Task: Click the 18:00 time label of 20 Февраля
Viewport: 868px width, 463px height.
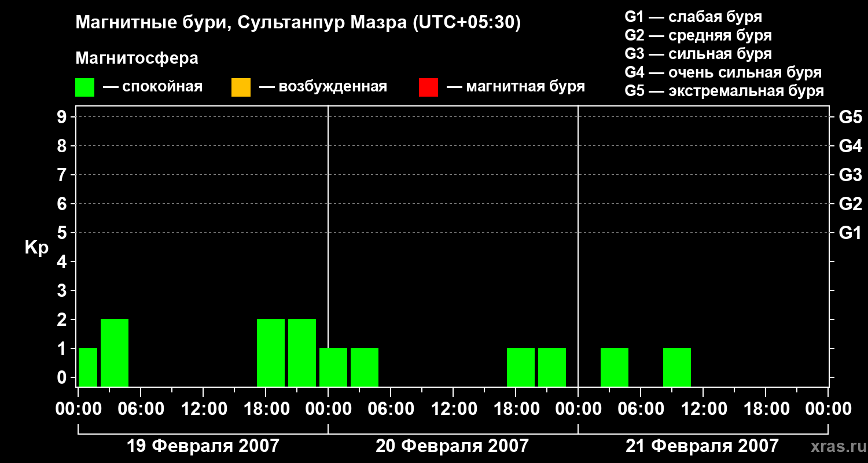Action: pos(516,409)
